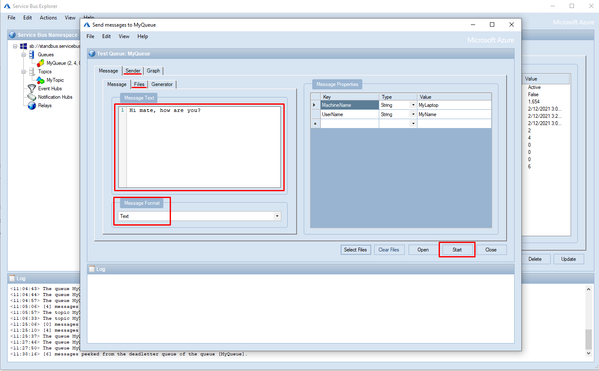599x371 pixels.
Task: Click the Notification Hubs icon
Action: (x=32, y=97)
